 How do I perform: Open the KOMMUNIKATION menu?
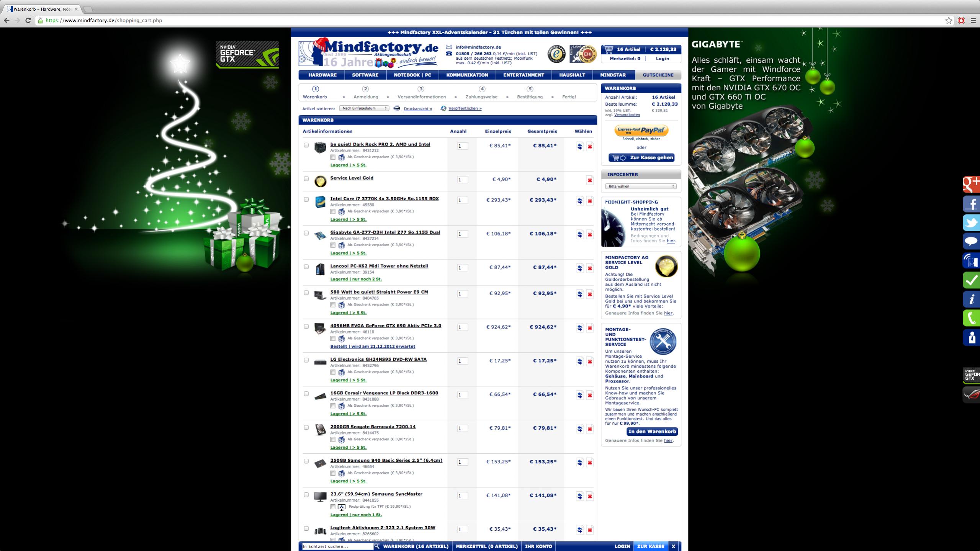(467, 75)
